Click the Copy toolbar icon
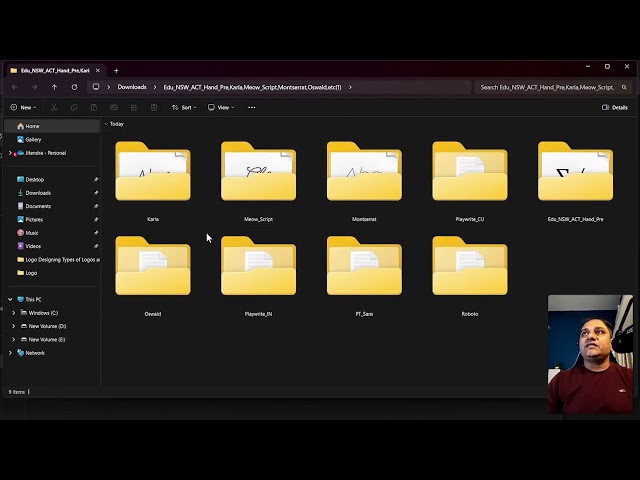The height and width of the screenshot is (480, 640). [x=74, y=107]
